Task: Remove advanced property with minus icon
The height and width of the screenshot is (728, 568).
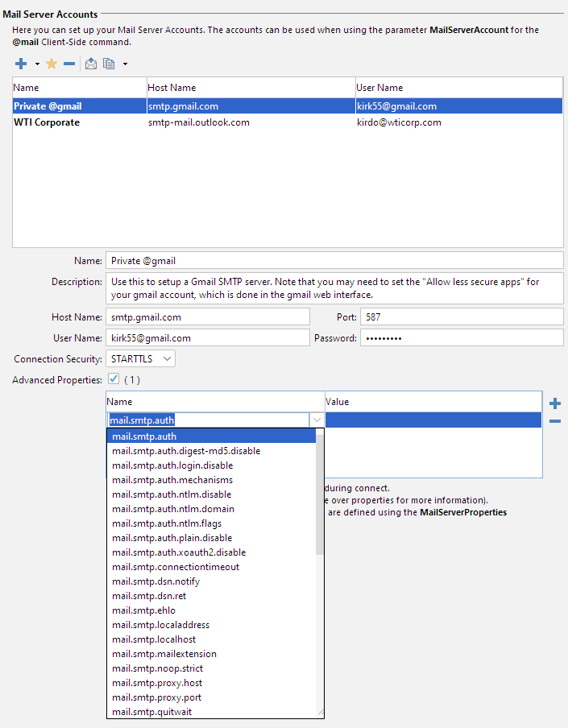Action: coord(554,421)
